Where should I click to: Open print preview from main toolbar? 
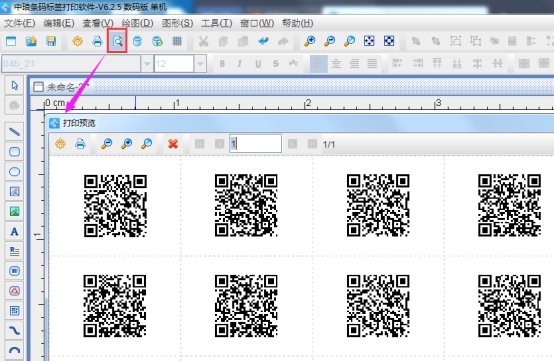point(117,42)
